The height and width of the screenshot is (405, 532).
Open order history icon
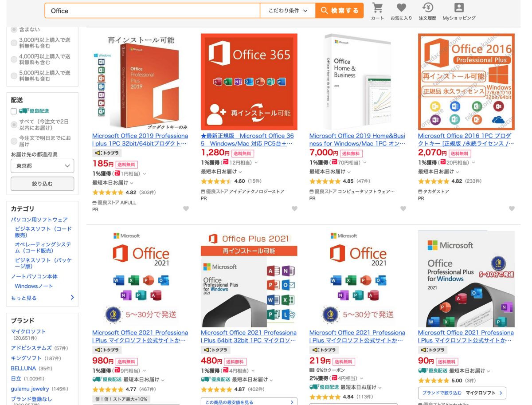click(427, 8)
